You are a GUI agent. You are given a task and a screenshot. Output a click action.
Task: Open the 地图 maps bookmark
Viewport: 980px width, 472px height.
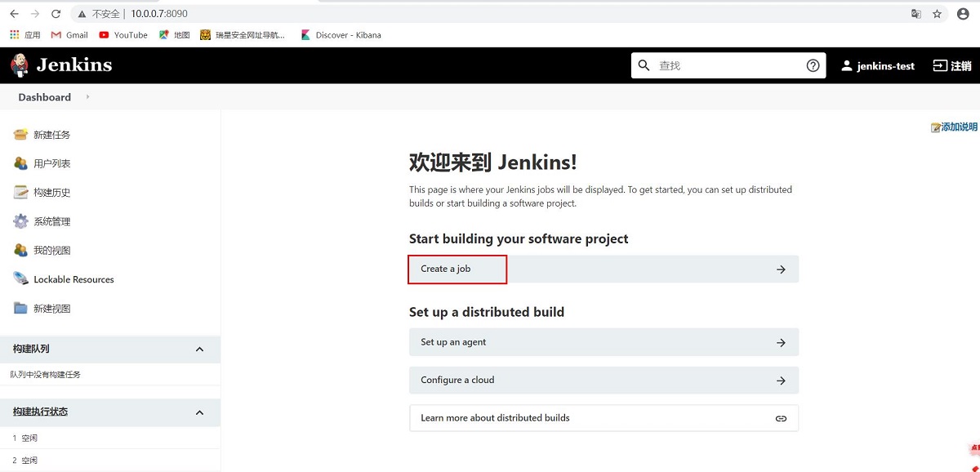click(175, 35)
